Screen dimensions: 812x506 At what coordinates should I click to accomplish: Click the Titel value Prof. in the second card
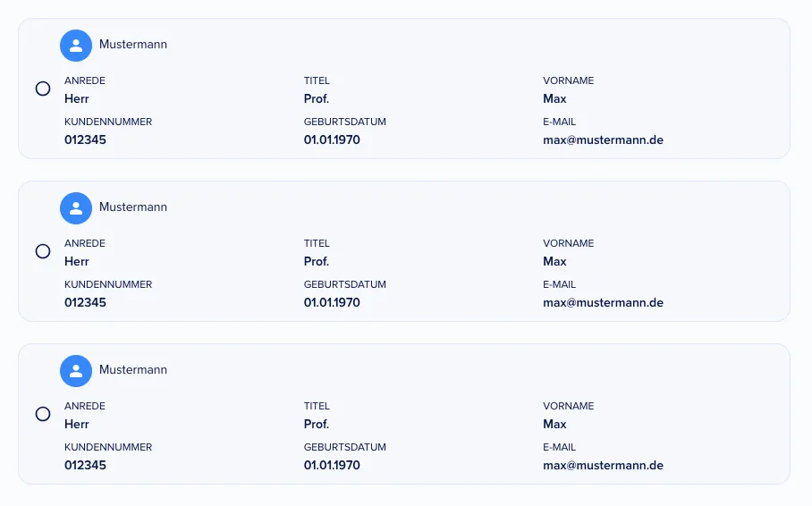pos(317,262)
